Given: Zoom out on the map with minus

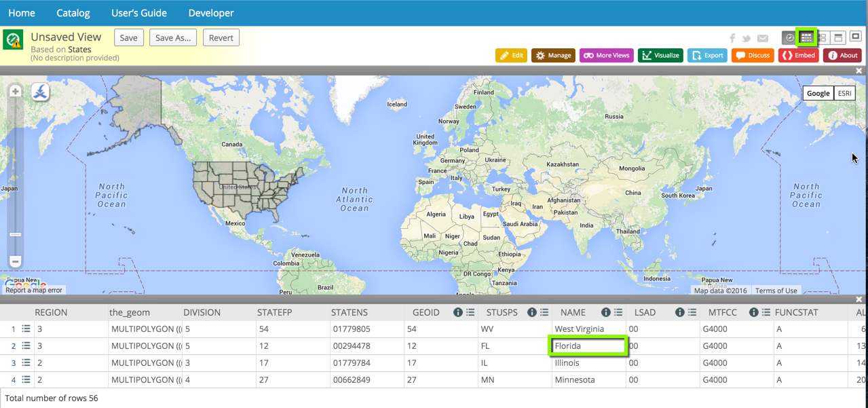Looking at the screenshot, I should 15,261.
